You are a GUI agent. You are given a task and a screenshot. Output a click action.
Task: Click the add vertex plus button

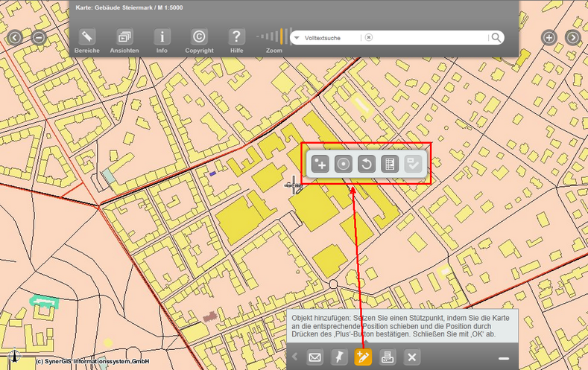[x=320, y=165]
